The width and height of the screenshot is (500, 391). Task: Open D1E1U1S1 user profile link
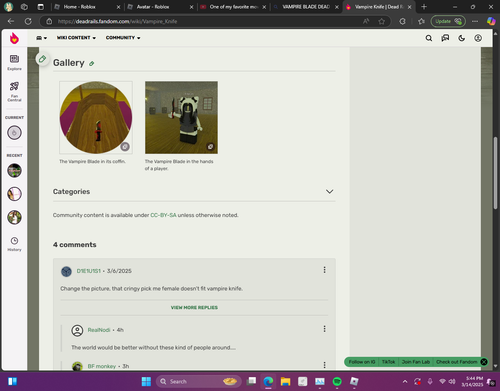pos(88,271)
